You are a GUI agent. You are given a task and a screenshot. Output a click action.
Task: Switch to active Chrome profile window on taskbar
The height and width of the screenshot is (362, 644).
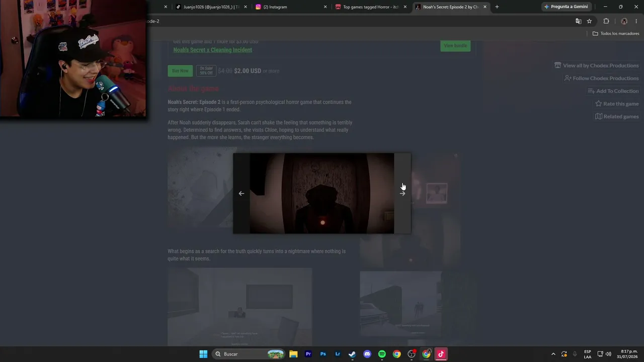point(426,354)
